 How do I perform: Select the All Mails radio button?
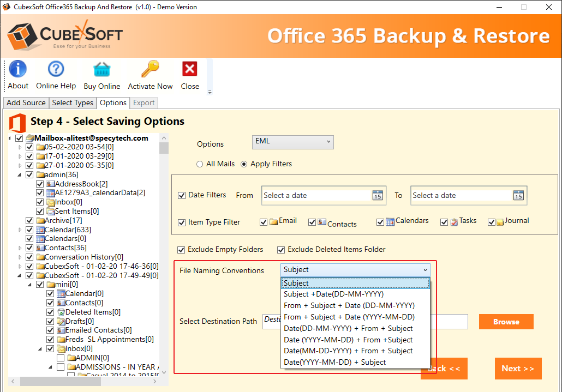200,164
